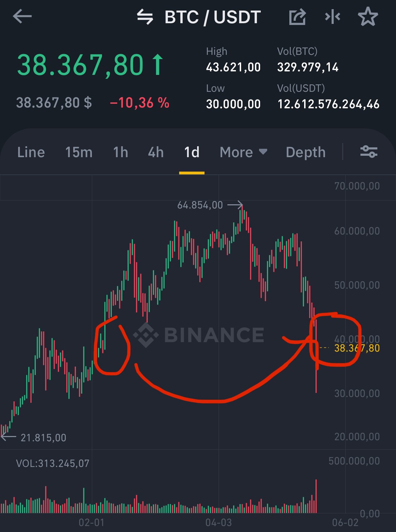The width and height of the screenshot is (396, 532).
Task: Open the share chart icon
Action: 297,17
